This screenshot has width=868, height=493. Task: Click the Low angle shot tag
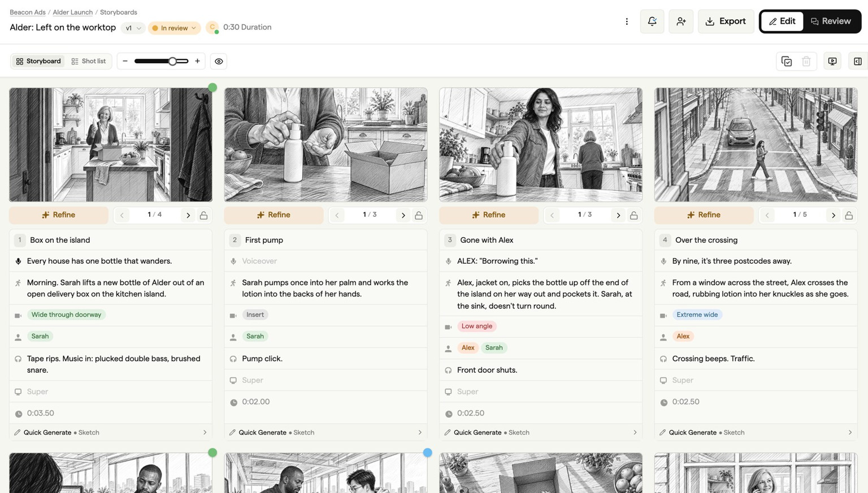476,326
